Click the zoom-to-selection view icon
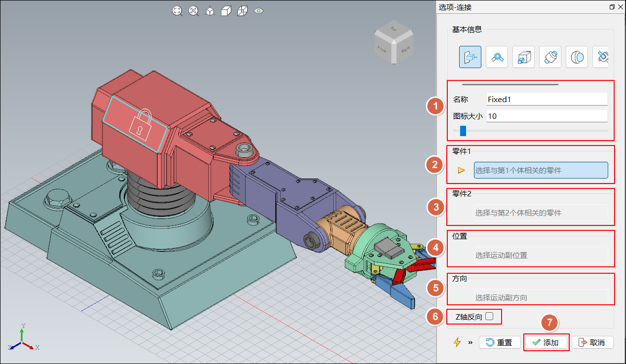This screenshot has width=626, height=364. click(x=194, y=11)
